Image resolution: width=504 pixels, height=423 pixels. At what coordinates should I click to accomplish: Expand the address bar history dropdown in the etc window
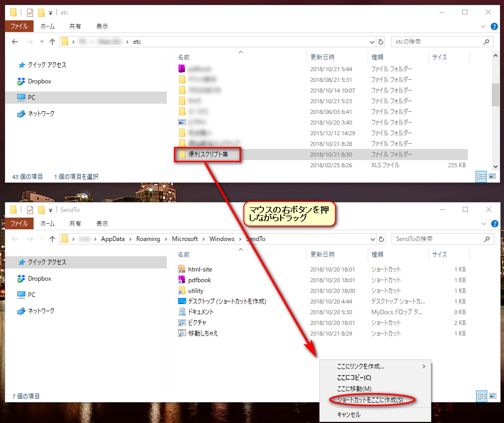click(x=372, y=42)
